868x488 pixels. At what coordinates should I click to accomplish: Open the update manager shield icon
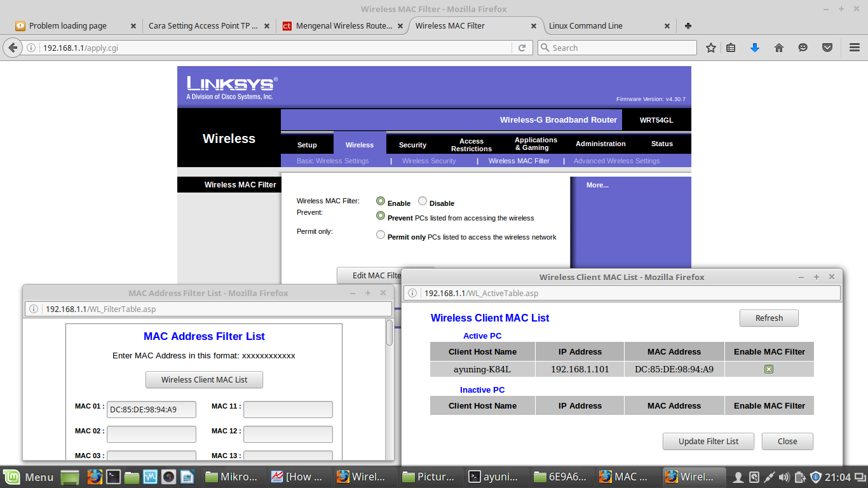coord(815,477)
